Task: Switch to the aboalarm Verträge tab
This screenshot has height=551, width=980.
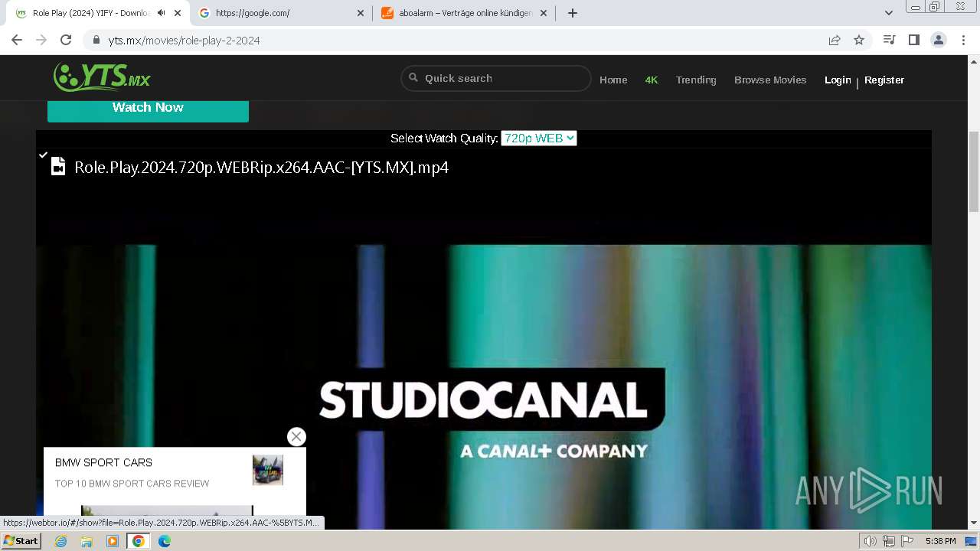Action: click(x=465, y=13)
